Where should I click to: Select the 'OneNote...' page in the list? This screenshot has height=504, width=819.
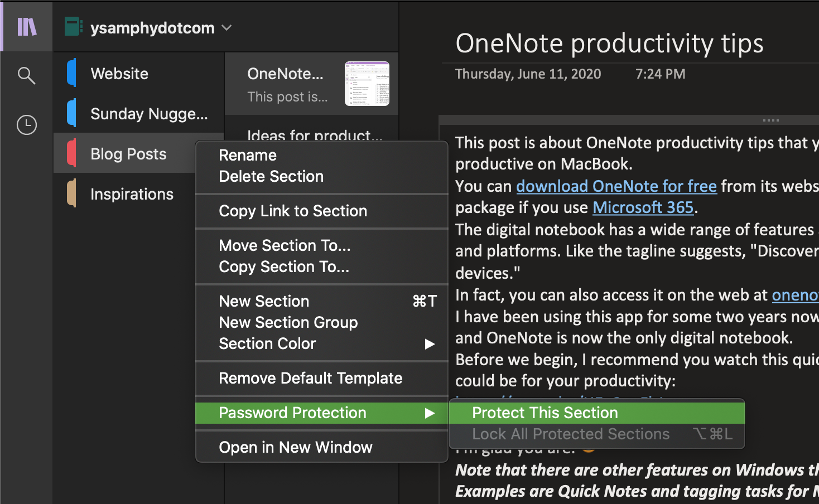pyautogui.click(x=311, y=84)
